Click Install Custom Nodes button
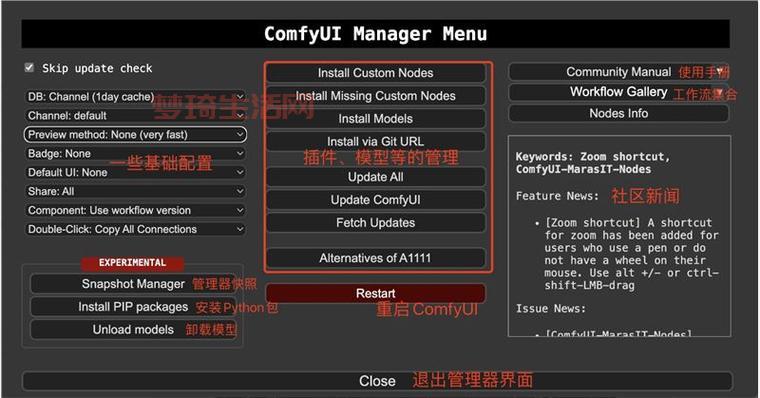 point(376,73)
